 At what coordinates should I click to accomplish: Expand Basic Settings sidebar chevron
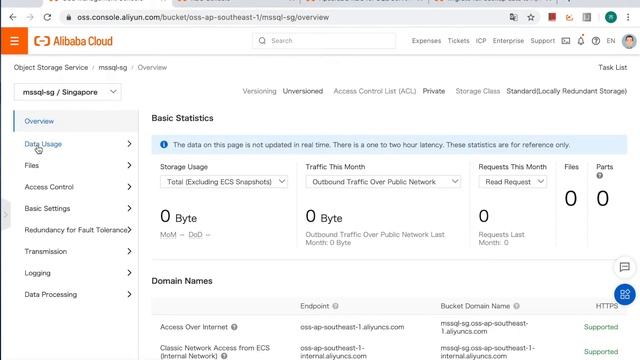coord(129,208)
